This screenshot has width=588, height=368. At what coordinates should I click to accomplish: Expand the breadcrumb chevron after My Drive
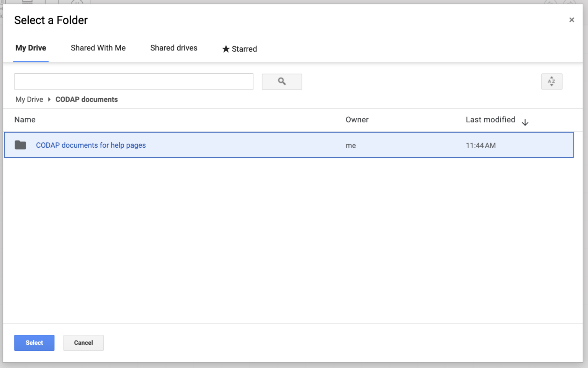49,99
